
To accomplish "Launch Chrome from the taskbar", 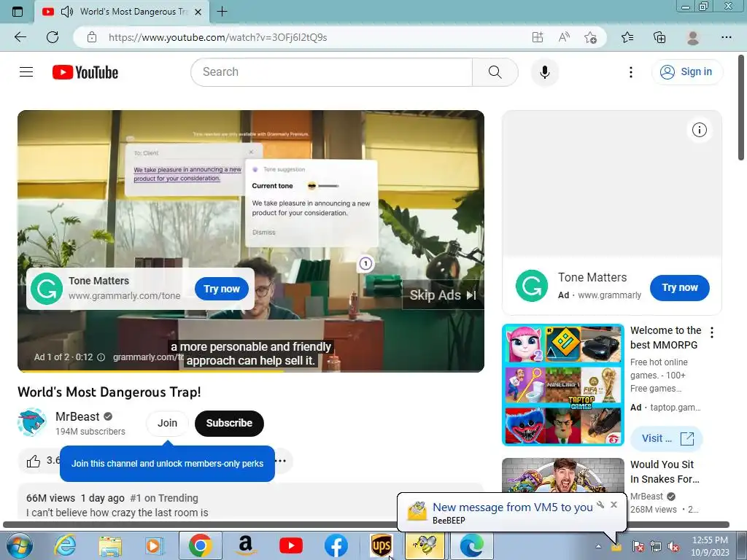I will click(200, 545).
